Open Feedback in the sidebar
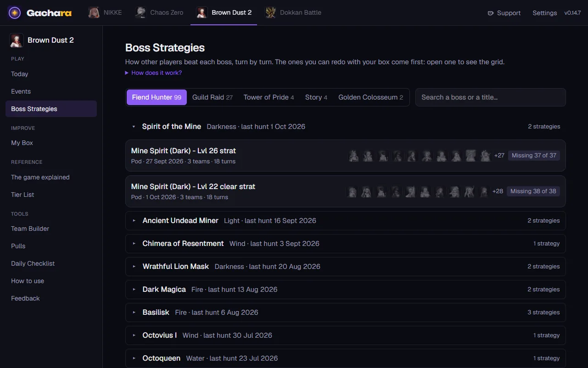This screenshot has width=588, height=368. pos(51,298)
